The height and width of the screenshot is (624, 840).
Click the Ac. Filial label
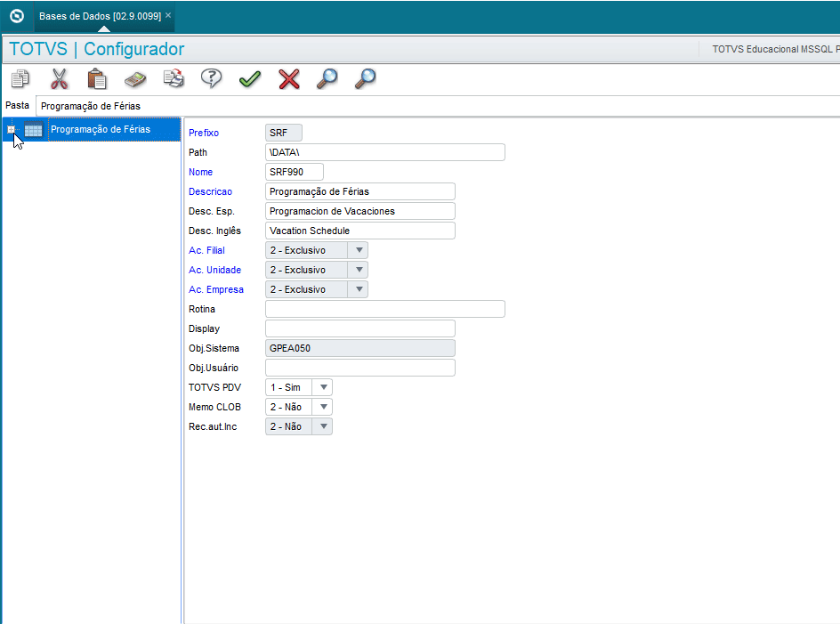206,250
